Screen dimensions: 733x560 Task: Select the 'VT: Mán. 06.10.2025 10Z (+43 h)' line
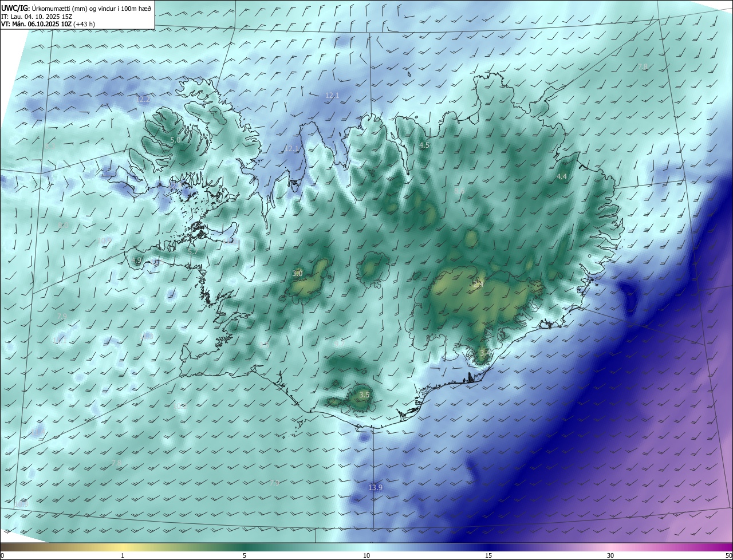48,25
